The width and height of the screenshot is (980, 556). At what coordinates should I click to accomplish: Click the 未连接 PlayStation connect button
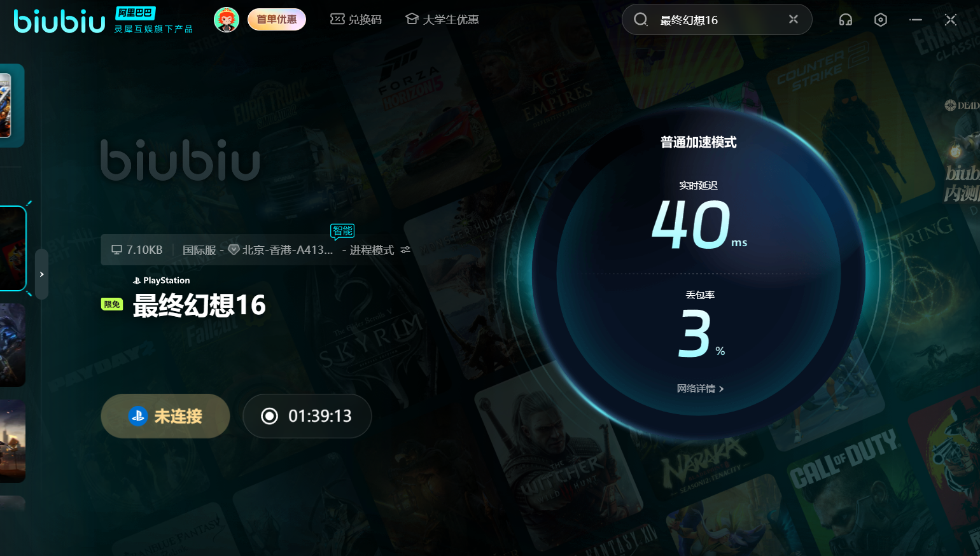[x=165, y=416]
